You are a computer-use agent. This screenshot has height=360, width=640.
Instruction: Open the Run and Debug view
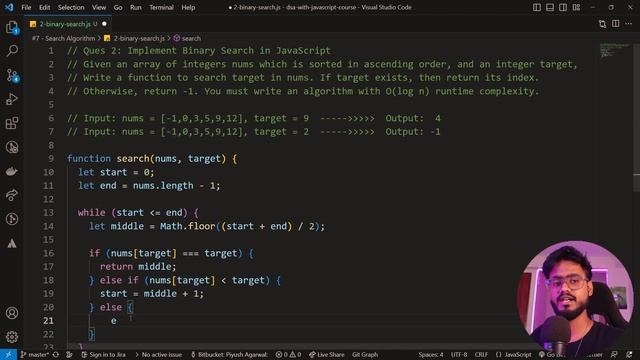coord(12,99)
